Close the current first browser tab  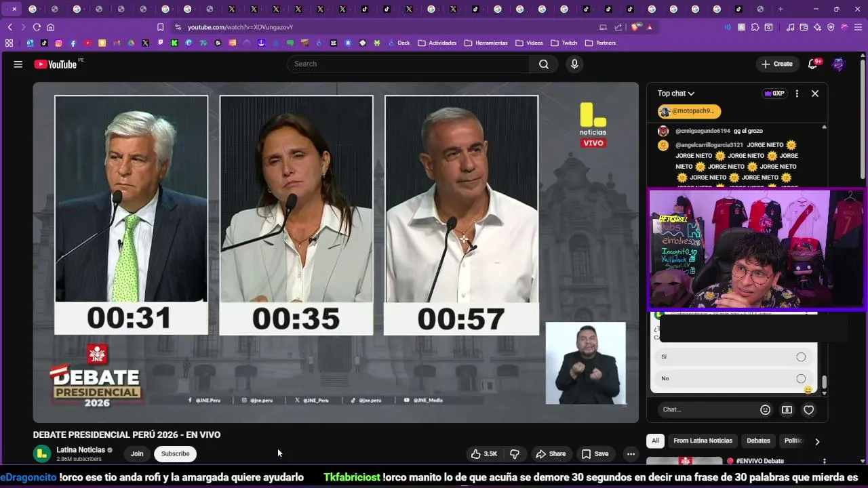(x=14, y=9)
